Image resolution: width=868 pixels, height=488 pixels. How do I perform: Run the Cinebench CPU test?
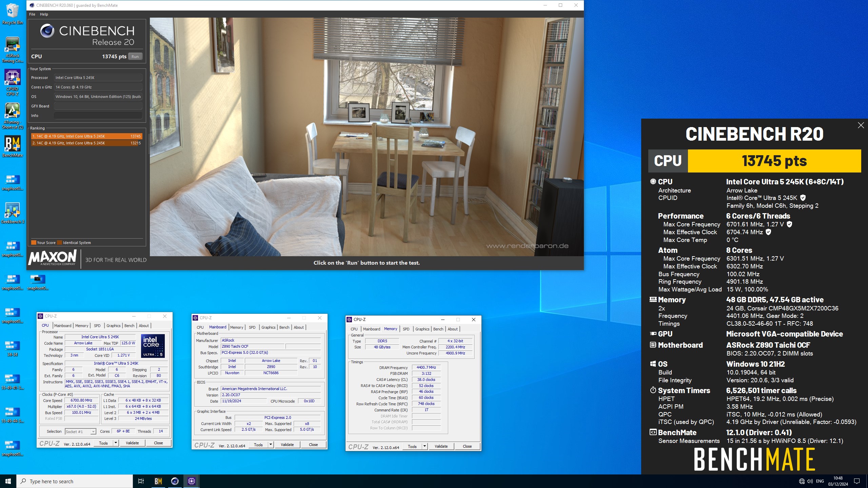point(135,57)
